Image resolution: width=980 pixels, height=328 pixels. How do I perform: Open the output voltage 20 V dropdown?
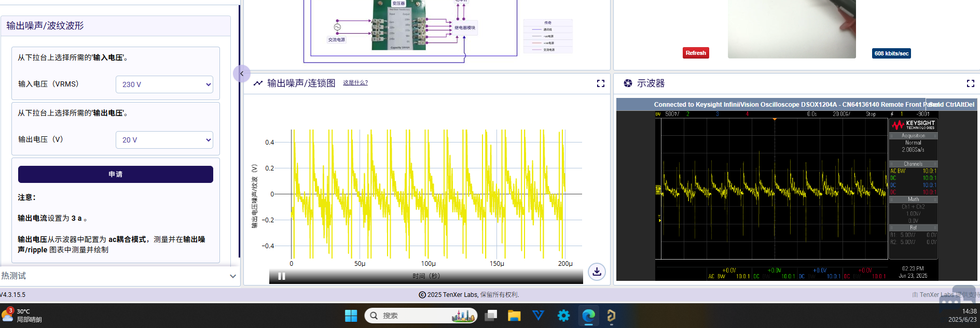[x=164, y=140]
